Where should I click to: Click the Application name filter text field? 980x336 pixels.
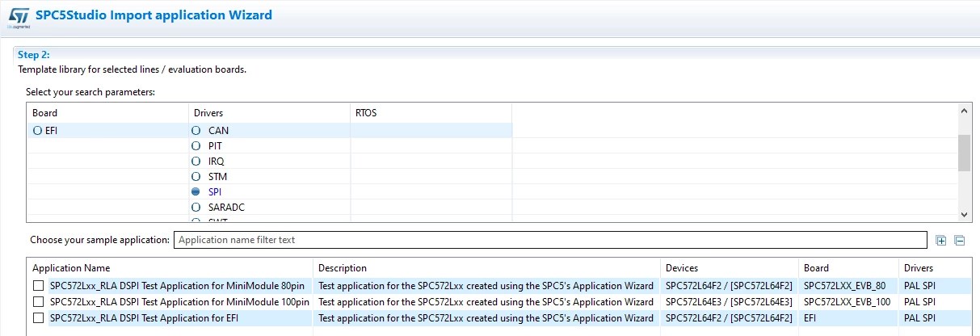click(550, 240)
